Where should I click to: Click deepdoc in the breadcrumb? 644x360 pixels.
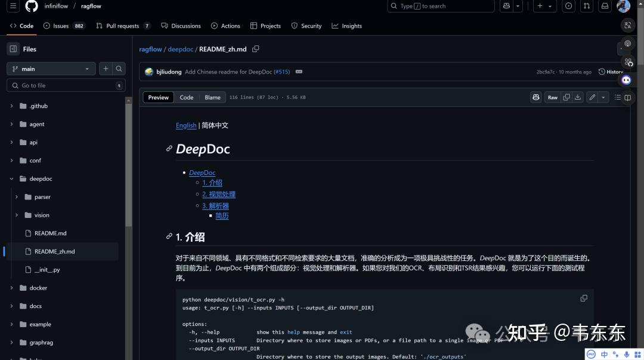click(180, 49)
